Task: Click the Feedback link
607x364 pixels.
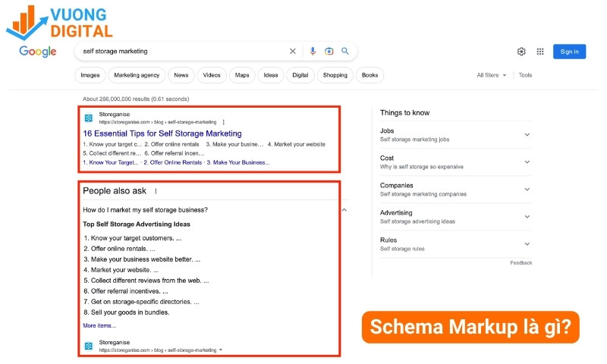Action: click(521, 262)
